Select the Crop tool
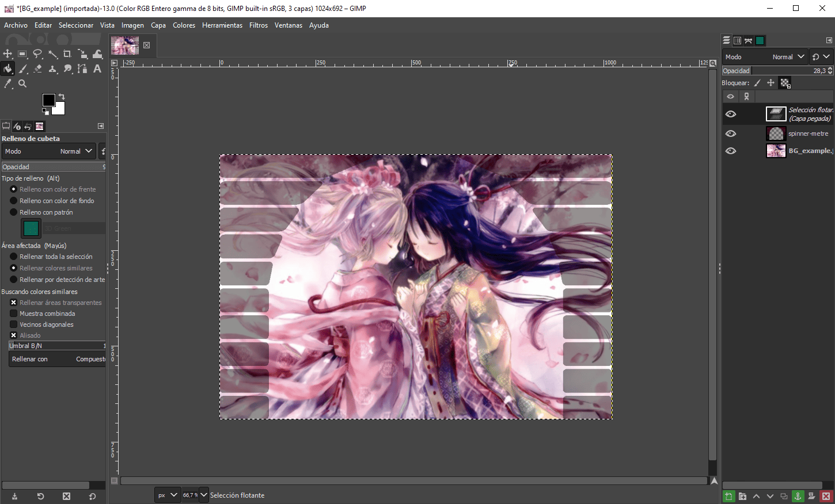This screenshot has width=835, height=504. 67,54
